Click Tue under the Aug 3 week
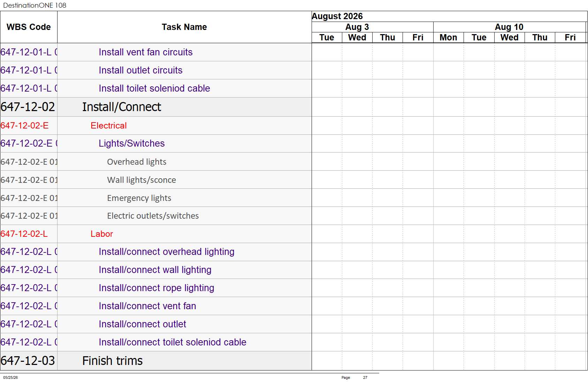Image resolution: width=588 pixels, height=382 pixels. [327, 37]
